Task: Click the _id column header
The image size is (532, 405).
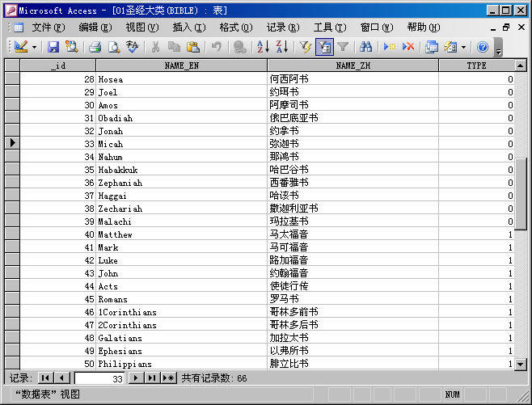Action: (58, 65)
